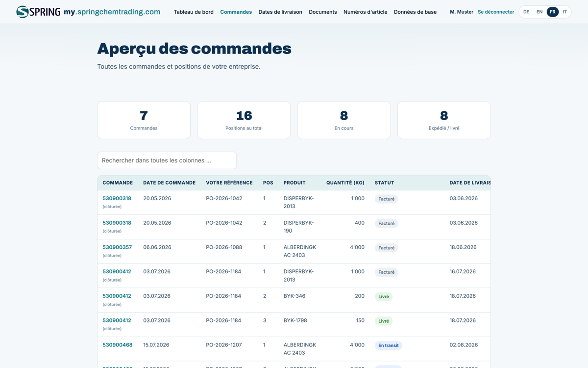588x368 pixels.
Task: Click the Se déconnecter link
Action: pyautogui.click(x=496, y=12)
